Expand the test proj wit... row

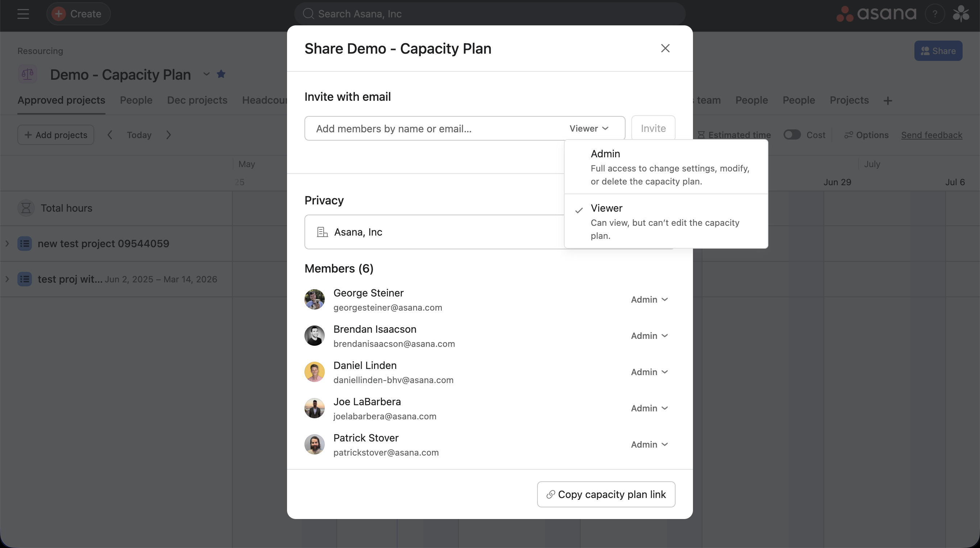[x=7, y=279]
